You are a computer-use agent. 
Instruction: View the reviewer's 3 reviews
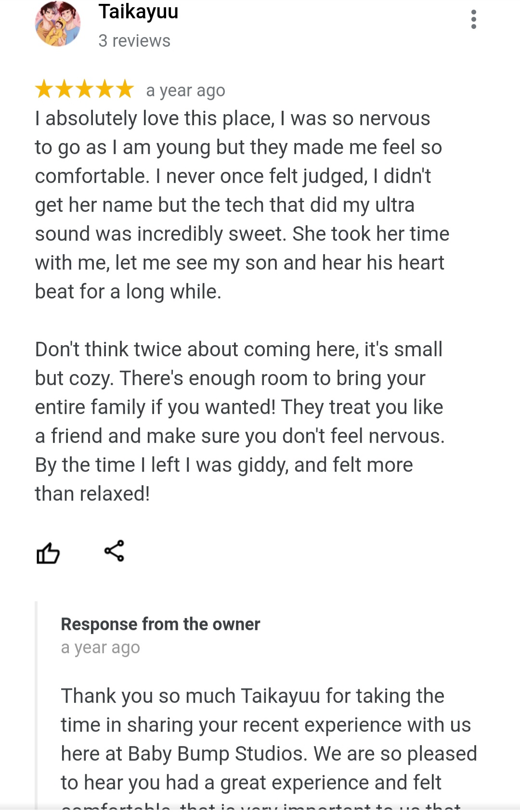point(134,41)
